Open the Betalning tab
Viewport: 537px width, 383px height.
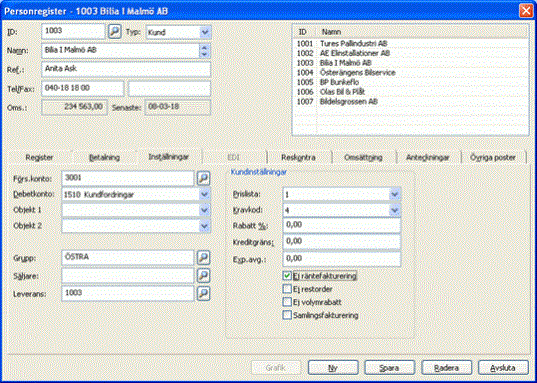click(104, 158)
